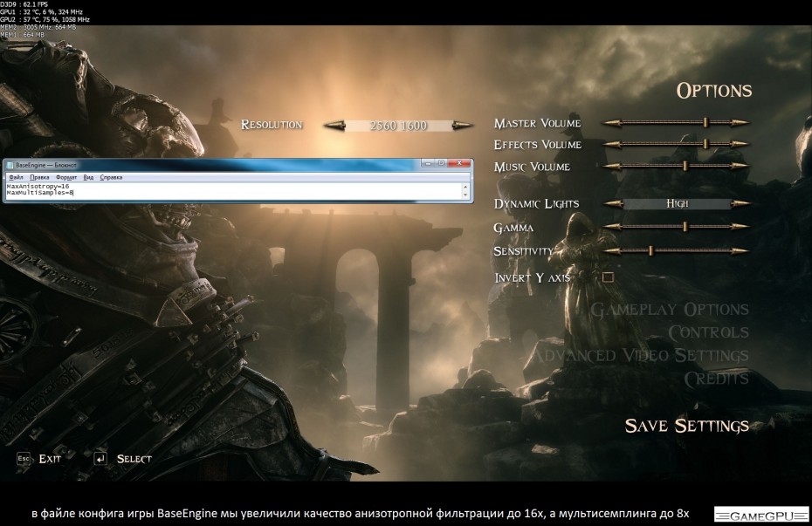Screen dimensions: 812x526
Task: Toggle the Invert Y Axis checkbox
Action: point(608,277)
